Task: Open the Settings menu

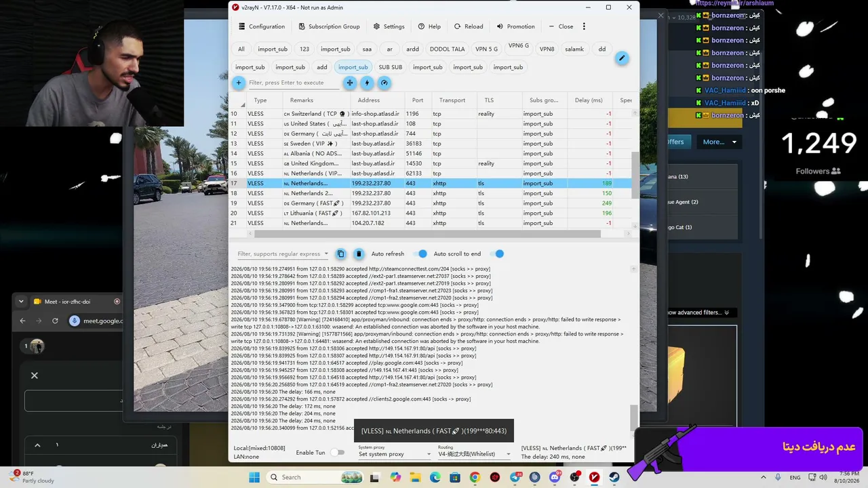Action: pyautogui.click(x=389, y=26)
